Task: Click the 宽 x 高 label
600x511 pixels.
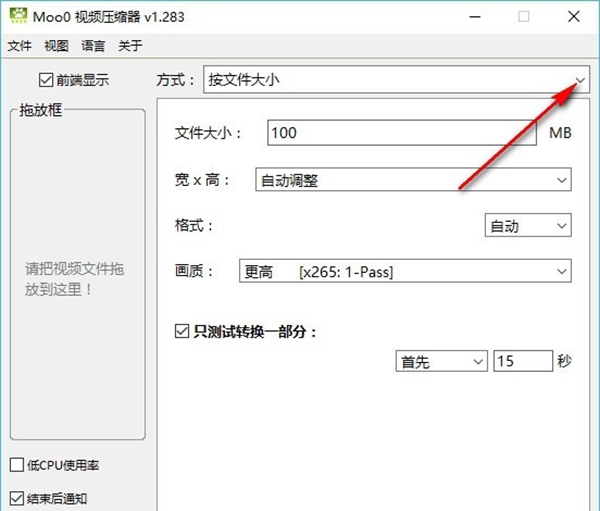Action: (202, 180)
